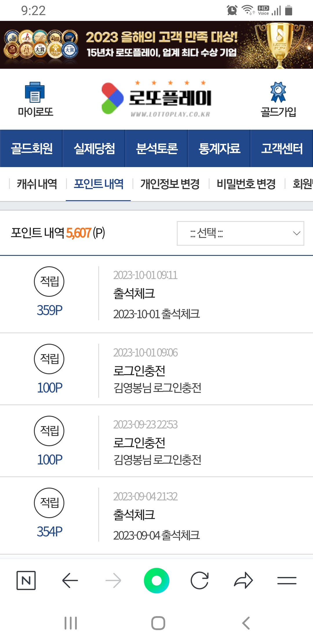Open the 분석토론 menu

point(157,149)
